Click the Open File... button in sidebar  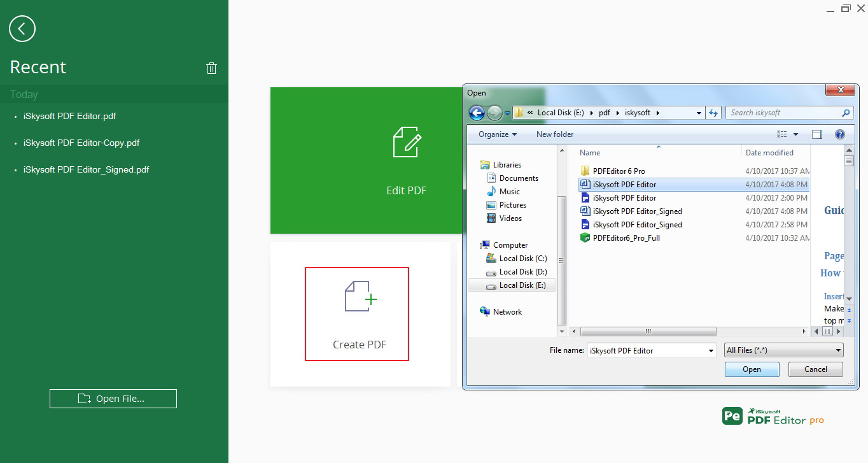click(x=113, y=399)
